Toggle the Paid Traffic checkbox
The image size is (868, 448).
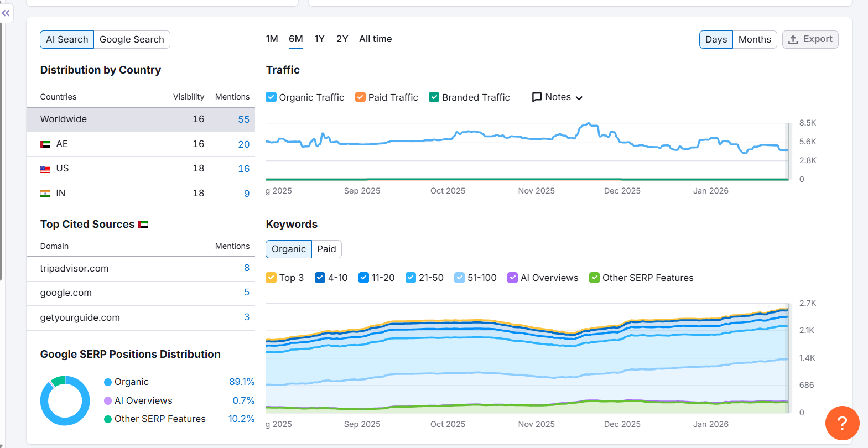tap(360, 97)
